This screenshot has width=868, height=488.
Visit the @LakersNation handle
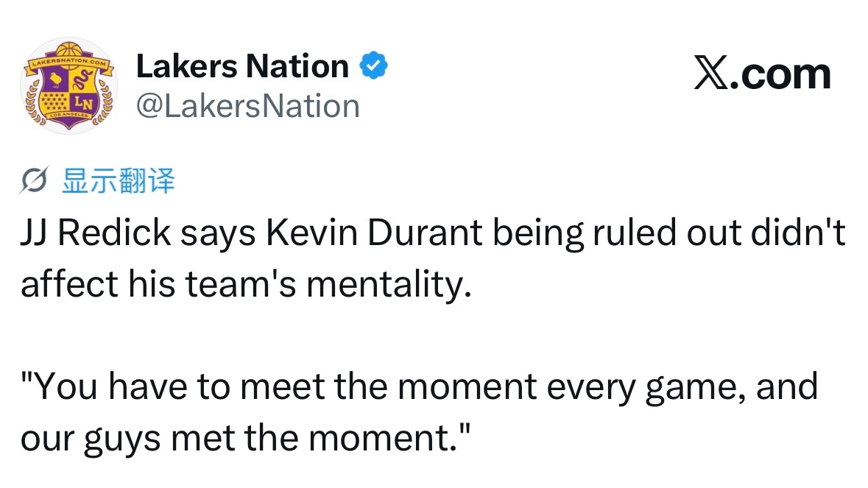(x=247, y=106)
